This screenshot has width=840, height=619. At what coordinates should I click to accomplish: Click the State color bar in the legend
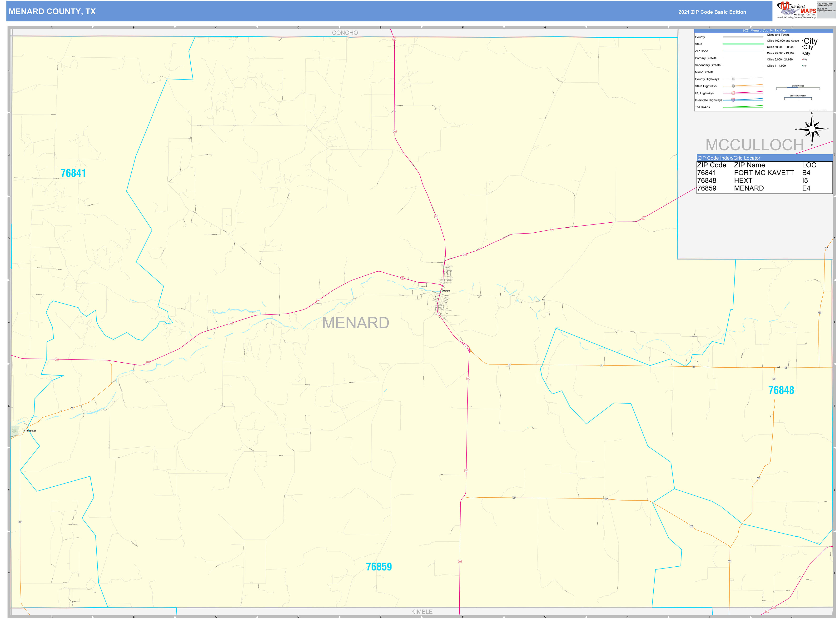[x=740, y=44]
